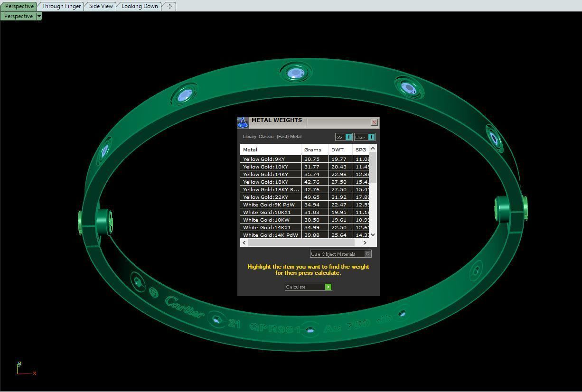The image size is (582, 392).
Task: Click the right screw hinge on bangle
Action: tap(510, 209)
